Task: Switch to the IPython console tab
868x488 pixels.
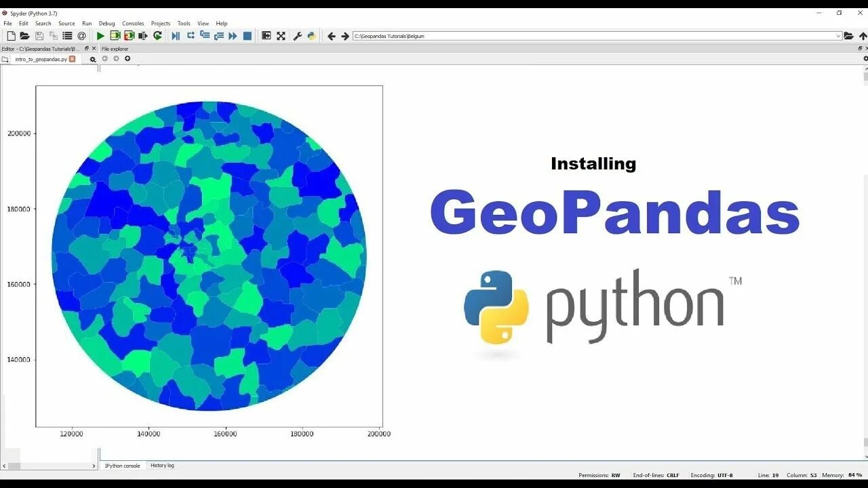Action: pyautogui.click(x=122, y=466)
